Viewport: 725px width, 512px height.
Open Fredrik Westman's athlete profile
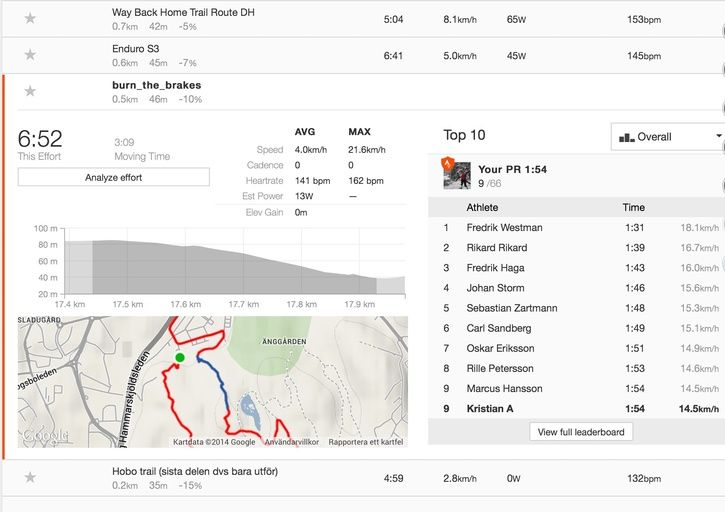point(504,228)
